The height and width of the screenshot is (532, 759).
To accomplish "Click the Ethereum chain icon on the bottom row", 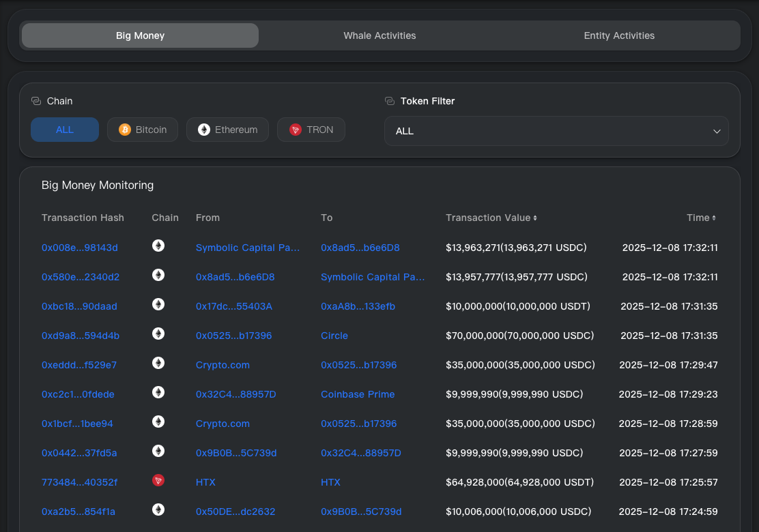I will [x=158, y=509].
